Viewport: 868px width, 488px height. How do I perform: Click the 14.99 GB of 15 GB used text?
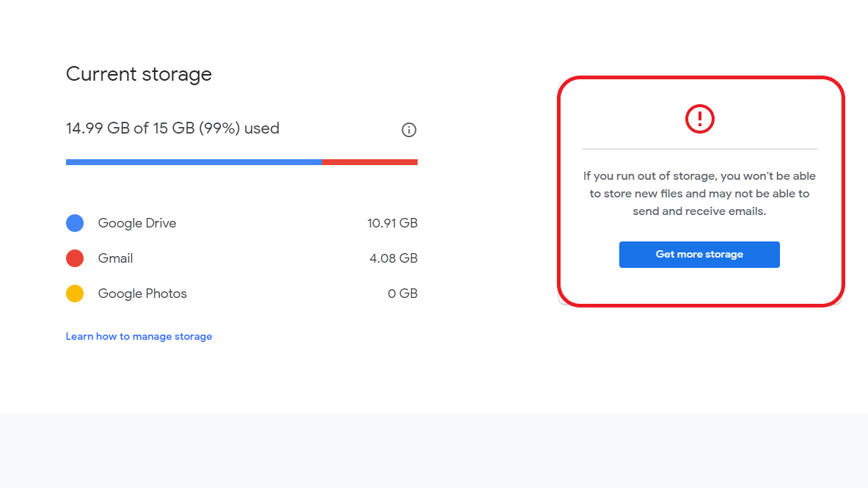[172, 128]
